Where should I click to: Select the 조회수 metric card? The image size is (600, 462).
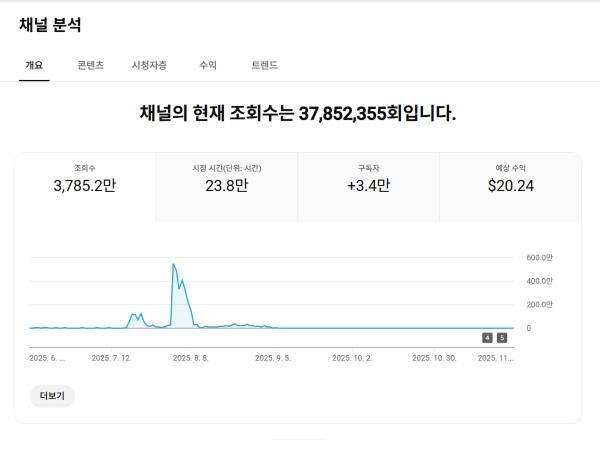point(85,177)
